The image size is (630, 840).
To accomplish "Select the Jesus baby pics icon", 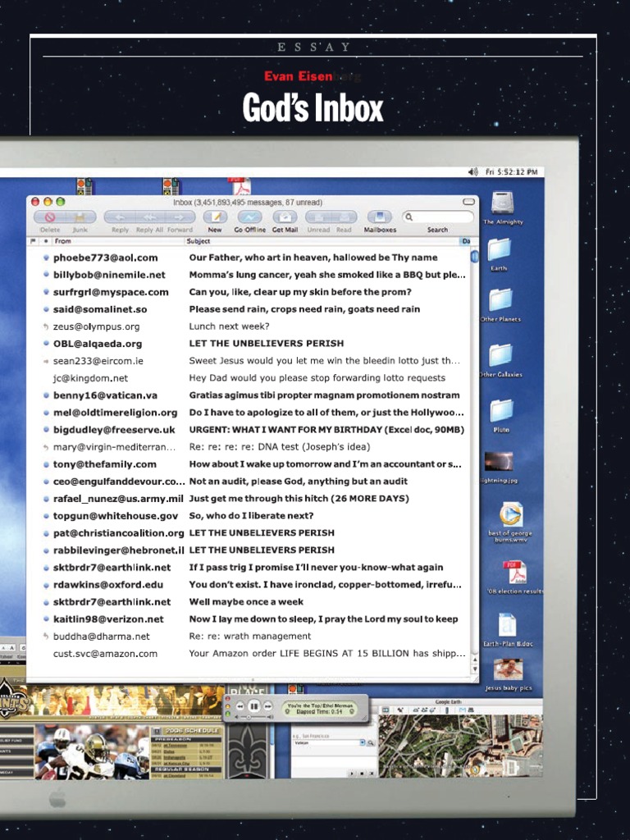I will (x=508, y=669).
